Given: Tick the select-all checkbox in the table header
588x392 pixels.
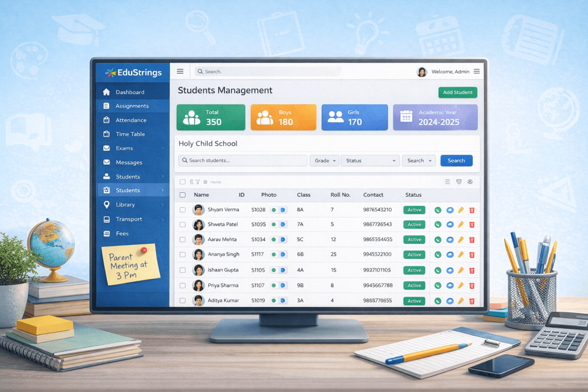Looking at the screenshot, I should point(183,195).
